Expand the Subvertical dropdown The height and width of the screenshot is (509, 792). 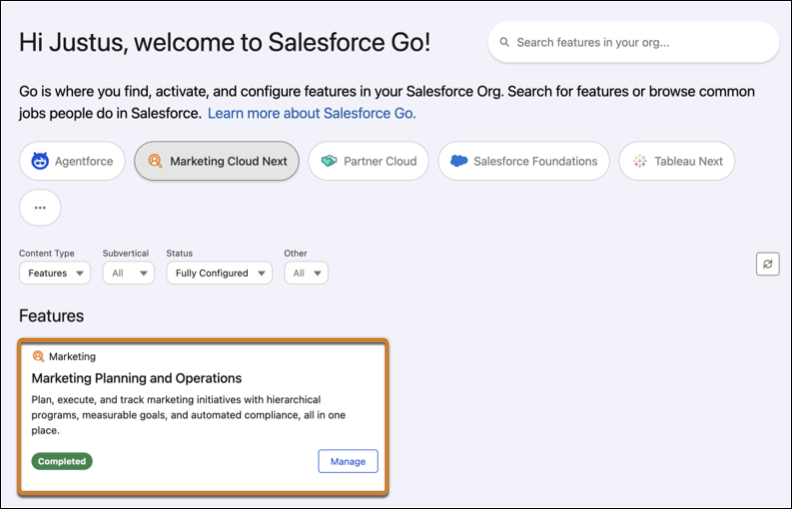tap(129, 273)
